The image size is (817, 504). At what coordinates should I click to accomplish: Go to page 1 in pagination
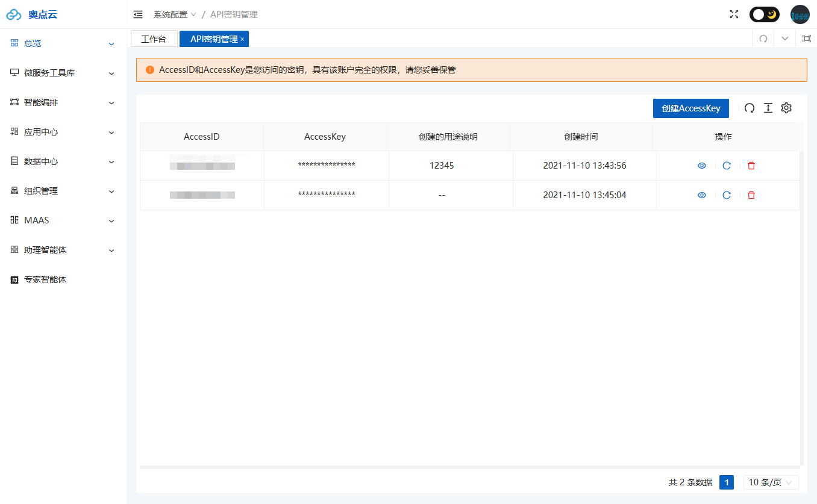(726, 482)
